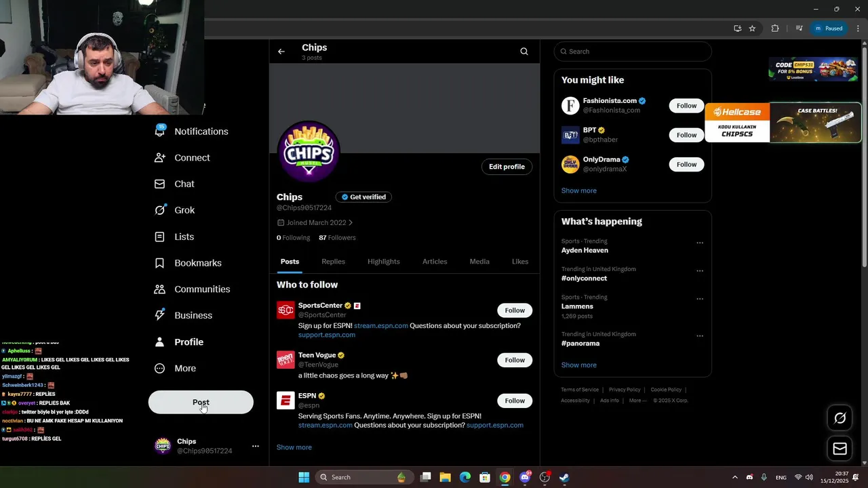
Task: Open the Communities icon in sidebar
Action: tap(159, 289)
